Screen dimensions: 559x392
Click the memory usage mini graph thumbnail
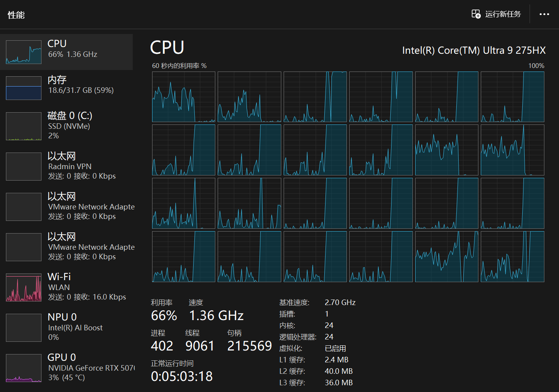[24, 88]
